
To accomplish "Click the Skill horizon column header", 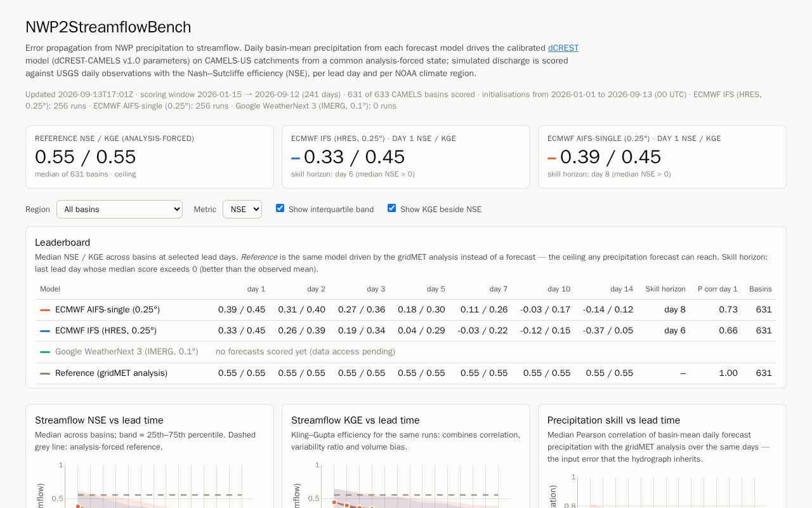I will pos(665,289).
